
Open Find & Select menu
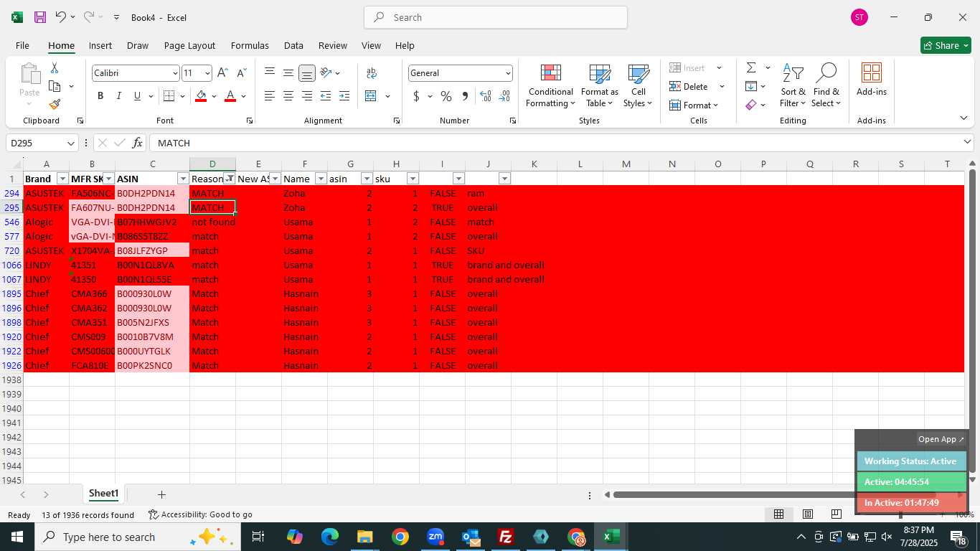[x=826, y=86]
